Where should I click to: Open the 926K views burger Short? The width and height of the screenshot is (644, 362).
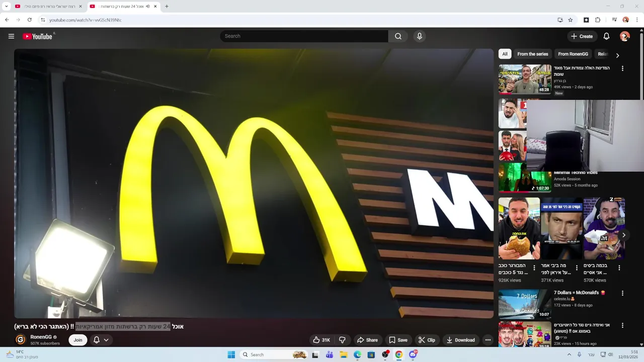pos(519,228)
